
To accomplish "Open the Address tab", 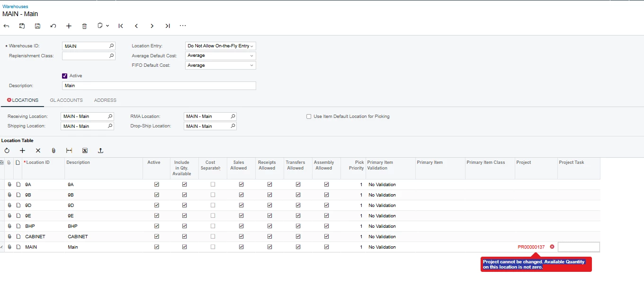I will pyautogui.click(x=105, y=100).
